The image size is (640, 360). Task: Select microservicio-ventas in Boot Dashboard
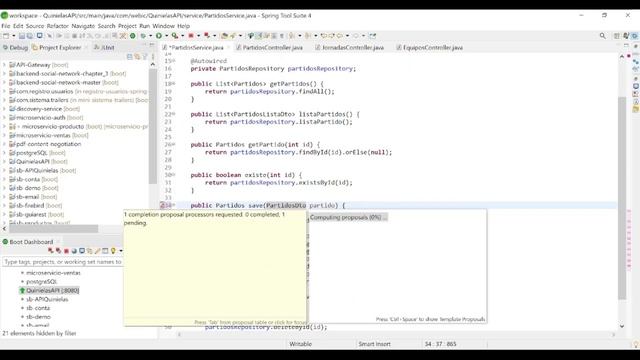tap(53, 273)
